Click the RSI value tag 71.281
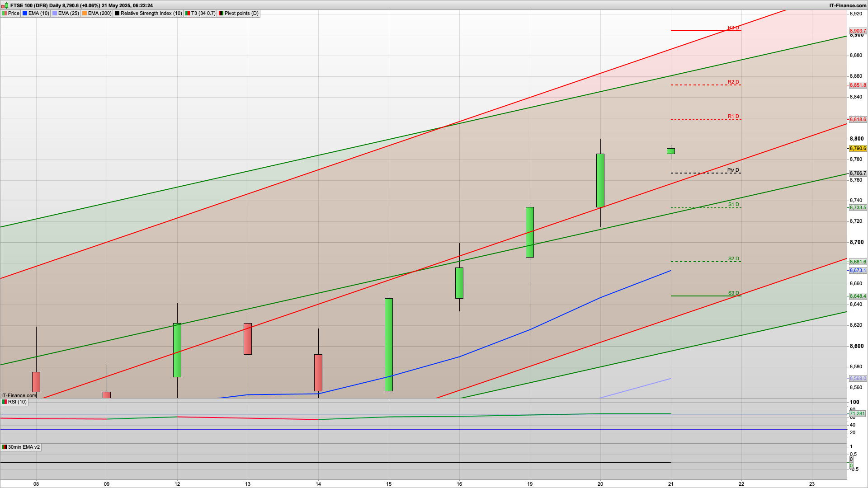Viewport: 868px width, 488px height. coord(857,413)
